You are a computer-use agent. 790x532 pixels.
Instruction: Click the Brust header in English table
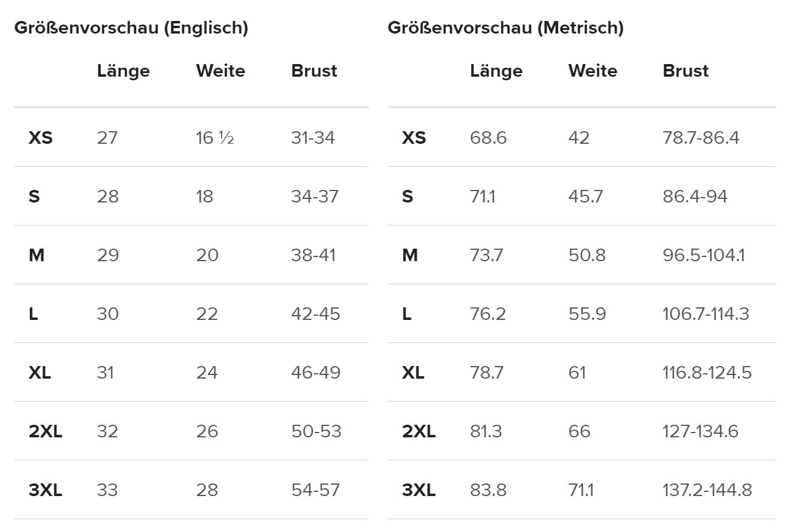pos(314,71)
